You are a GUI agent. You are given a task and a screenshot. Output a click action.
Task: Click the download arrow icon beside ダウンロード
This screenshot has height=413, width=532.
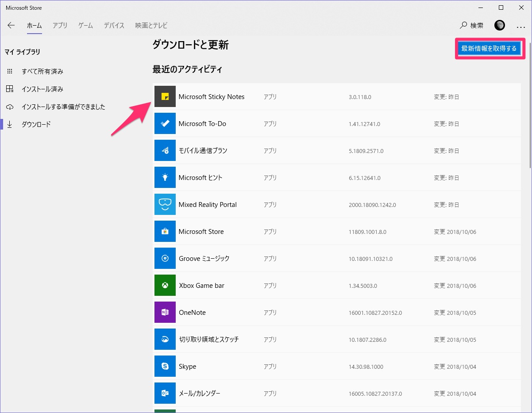click(10, 124)
